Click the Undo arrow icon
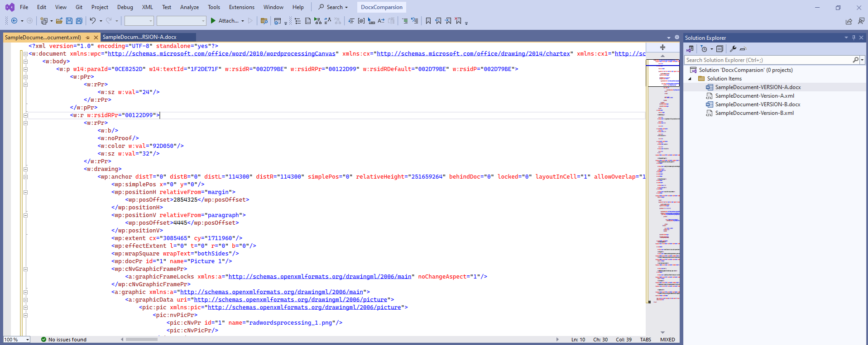 [x=93, y=21]
